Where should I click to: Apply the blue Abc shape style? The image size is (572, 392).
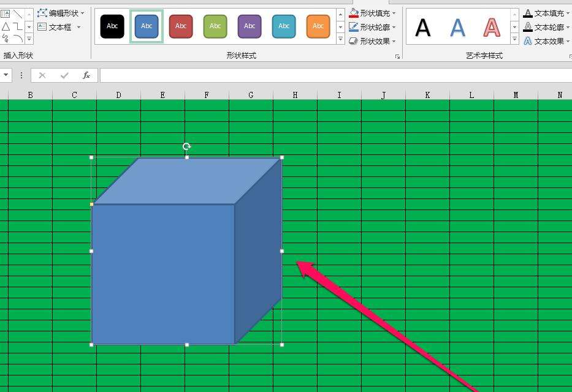pos(147,26)
